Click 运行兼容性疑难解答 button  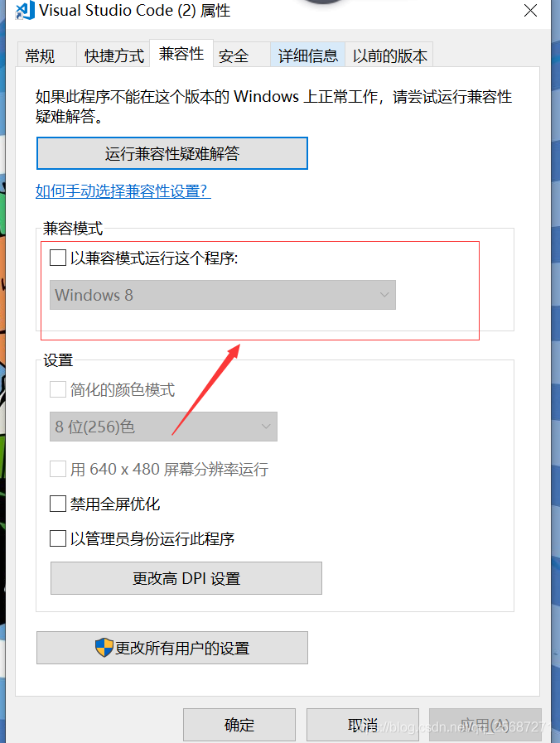tap(172, 153)
